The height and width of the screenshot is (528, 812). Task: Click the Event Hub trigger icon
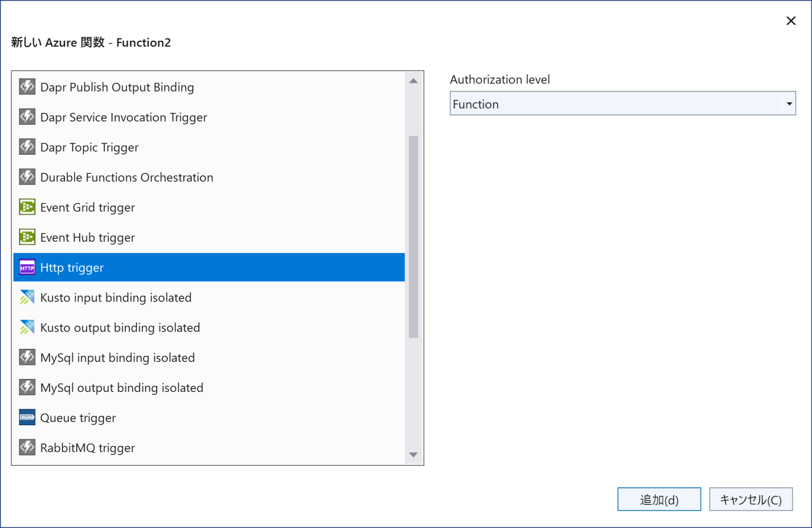coord(27,237)
